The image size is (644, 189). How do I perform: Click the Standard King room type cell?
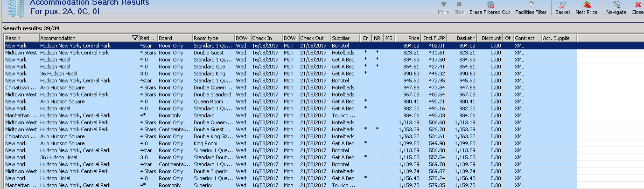tap(214, 74)
